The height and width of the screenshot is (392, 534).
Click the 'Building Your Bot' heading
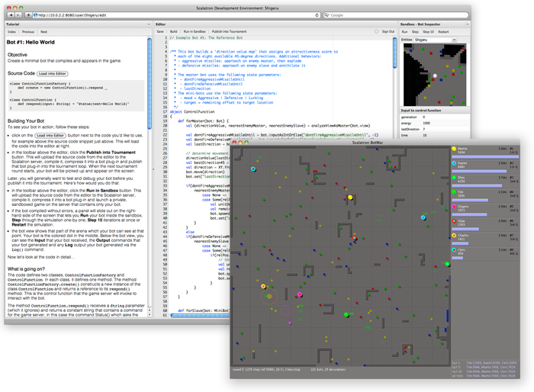(26, 121)
